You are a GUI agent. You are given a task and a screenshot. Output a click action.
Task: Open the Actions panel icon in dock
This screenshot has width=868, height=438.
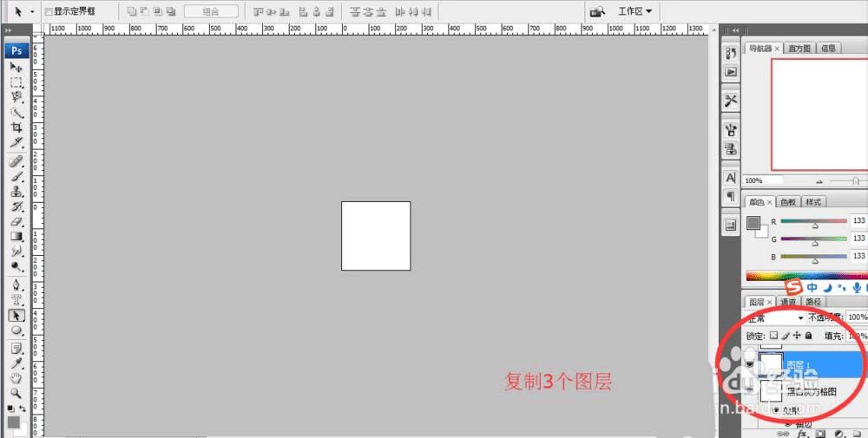pos(731,72)
